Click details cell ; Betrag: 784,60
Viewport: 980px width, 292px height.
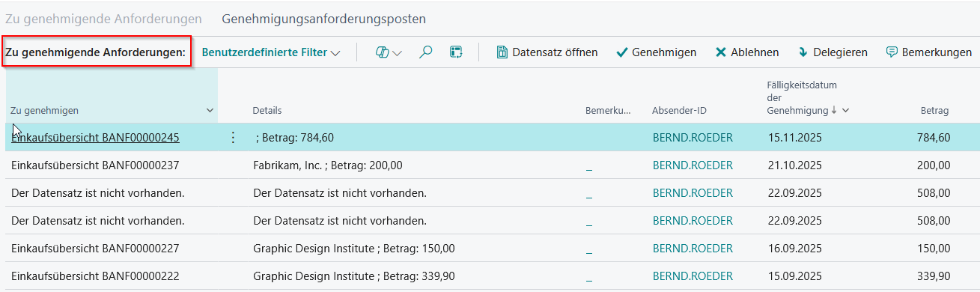tap(295, 138)
